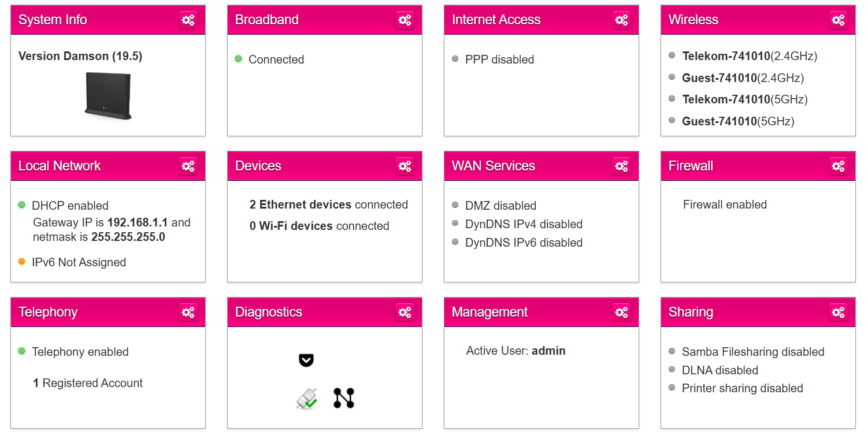This screenshot has height=435, width=868.
Task: Open Wireless settings gear icon
Action: point(839,20)
